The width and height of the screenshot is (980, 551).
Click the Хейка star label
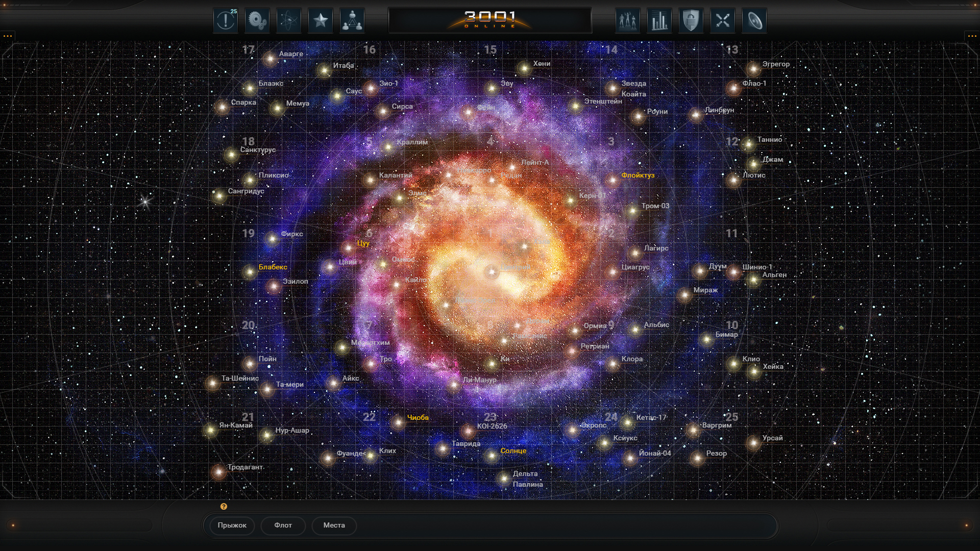pos(773,367)
